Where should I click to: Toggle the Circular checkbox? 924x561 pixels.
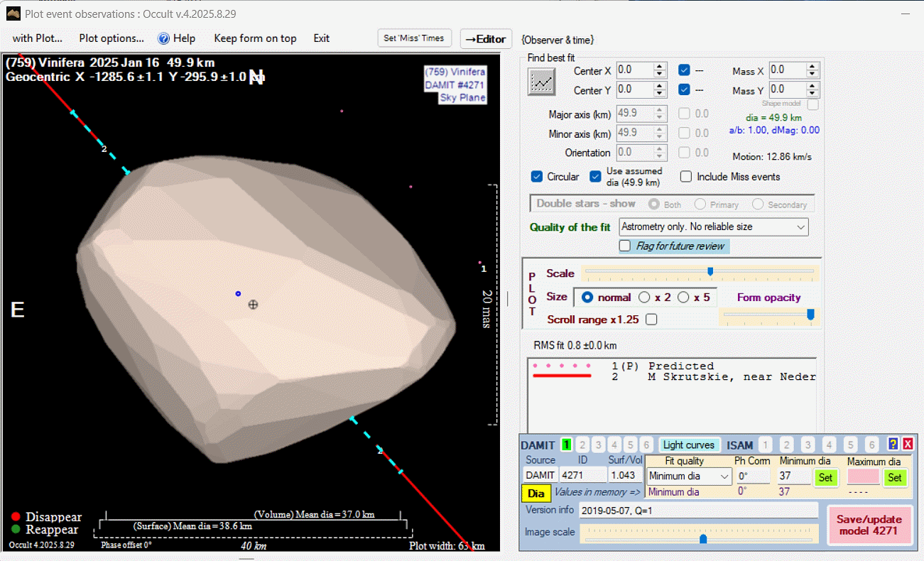[x=537, y=177]
